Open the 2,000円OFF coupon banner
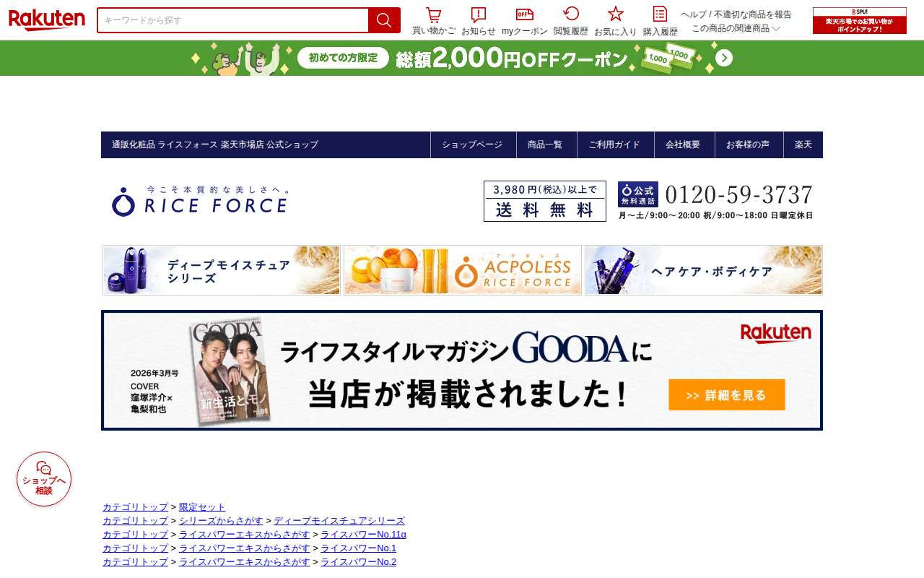924x578 pixels. point(462,58)
